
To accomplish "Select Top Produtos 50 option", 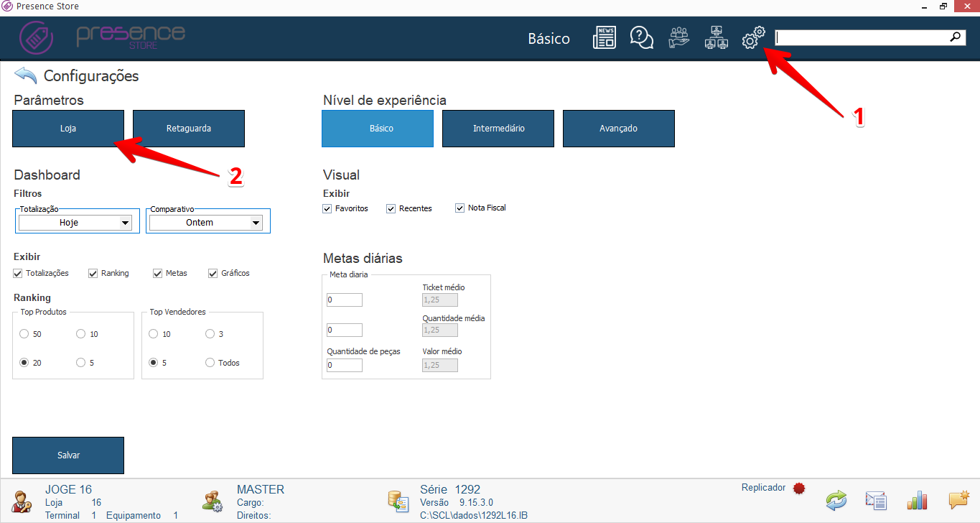I will [x=24, y=334].
